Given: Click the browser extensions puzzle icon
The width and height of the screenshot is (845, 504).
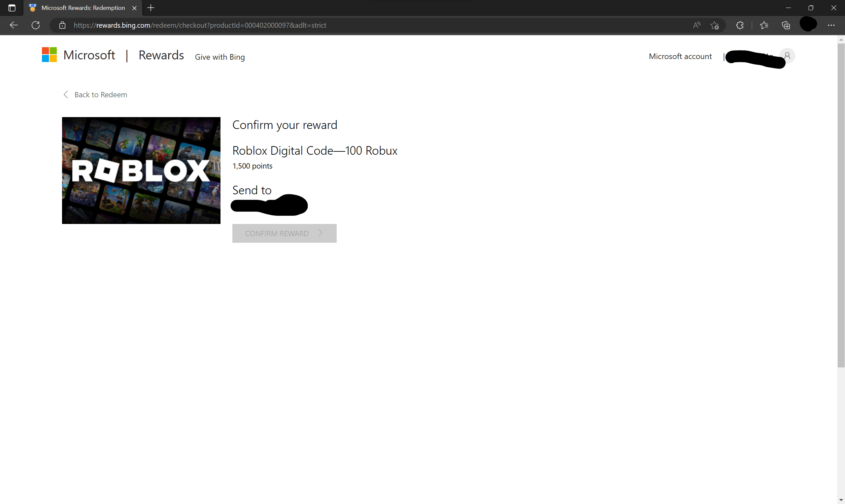Looking at the screenshot, I should click(x=739, y=25).
